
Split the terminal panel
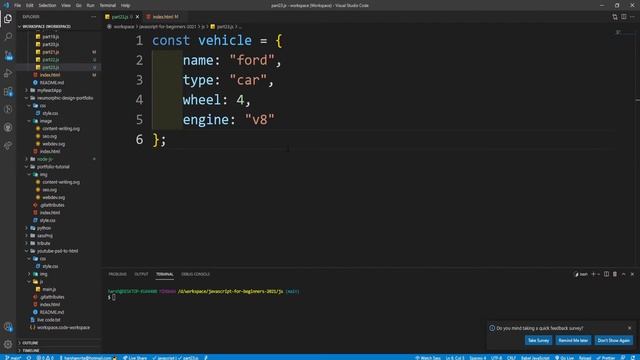[x=607, y=274]
